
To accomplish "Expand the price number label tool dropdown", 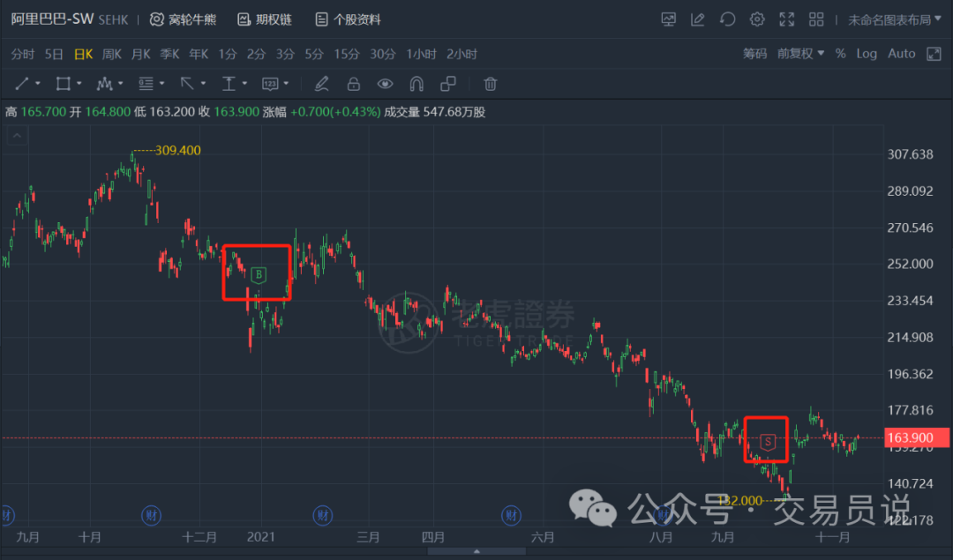I will (284, 84).
